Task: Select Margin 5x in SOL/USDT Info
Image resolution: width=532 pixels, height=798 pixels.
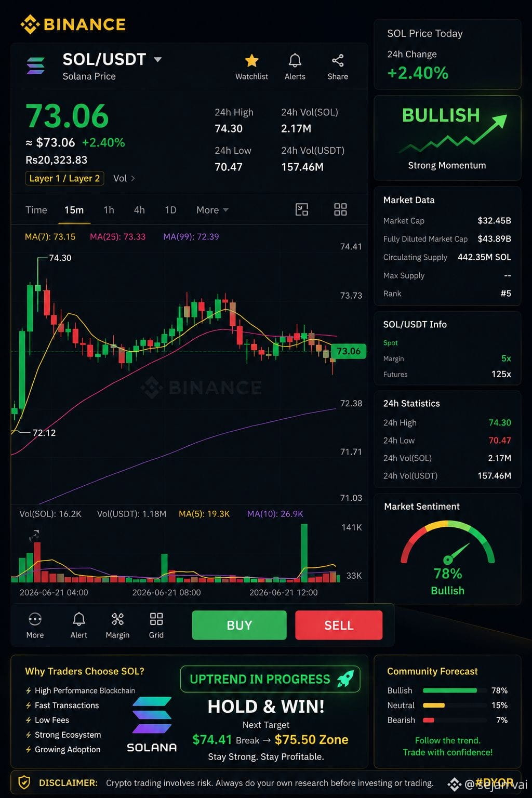Action: [447, 358]
